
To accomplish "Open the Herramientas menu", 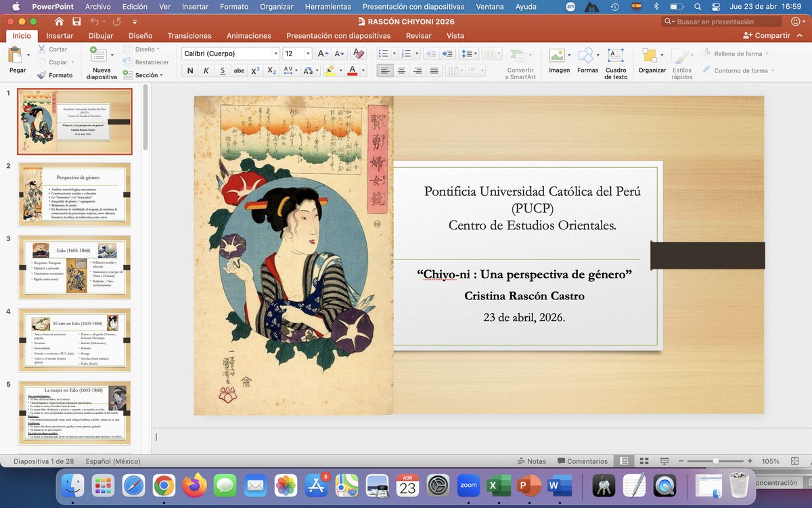I will point(328,6).
